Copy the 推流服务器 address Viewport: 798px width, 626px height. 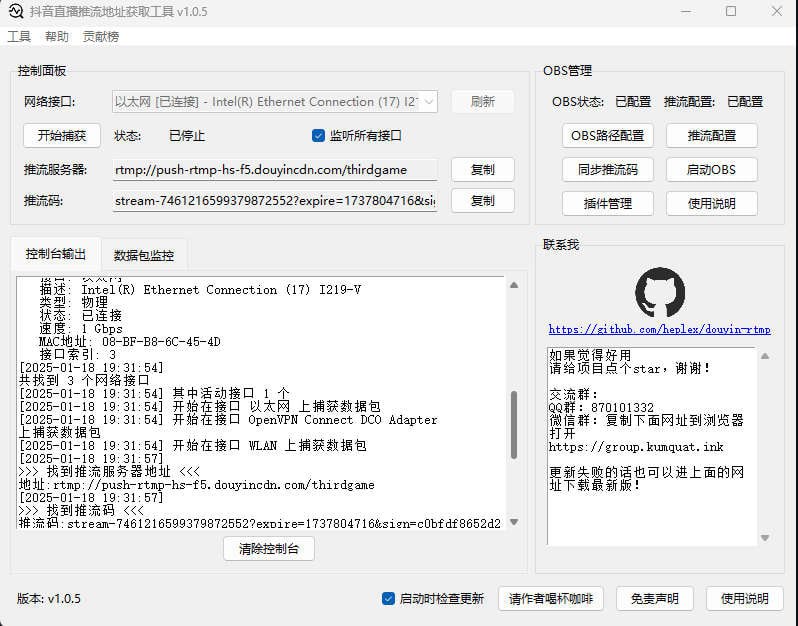[482, 170]
